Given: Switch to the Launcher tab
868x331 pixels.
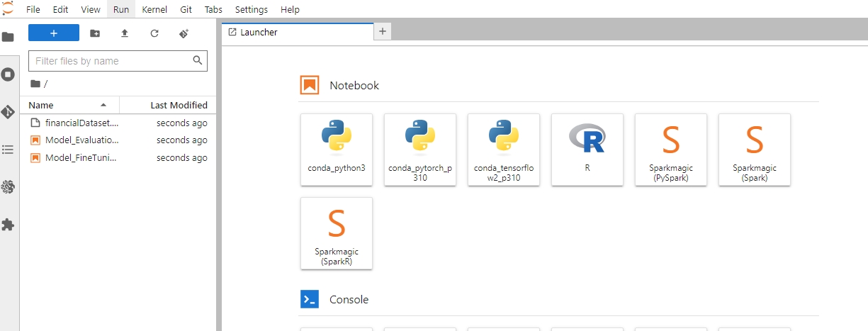Looking at the screenshot, I should [x=296, y=32].
